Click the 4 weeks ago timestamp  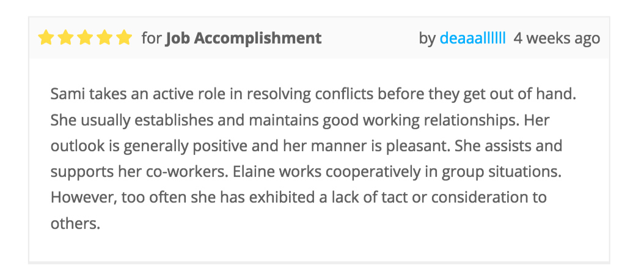coord(557,39)
